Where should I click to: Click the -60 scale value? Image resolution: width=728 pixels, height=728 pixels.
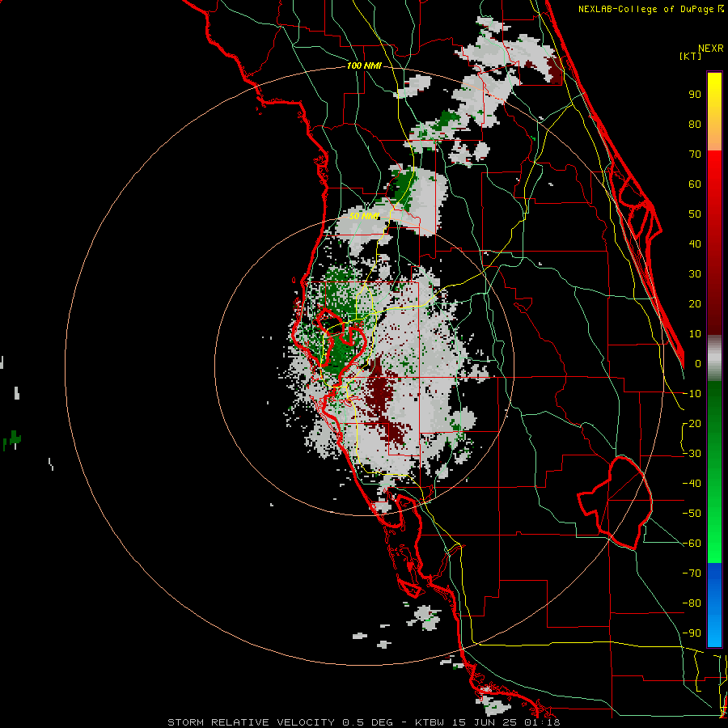pos(692,544)
